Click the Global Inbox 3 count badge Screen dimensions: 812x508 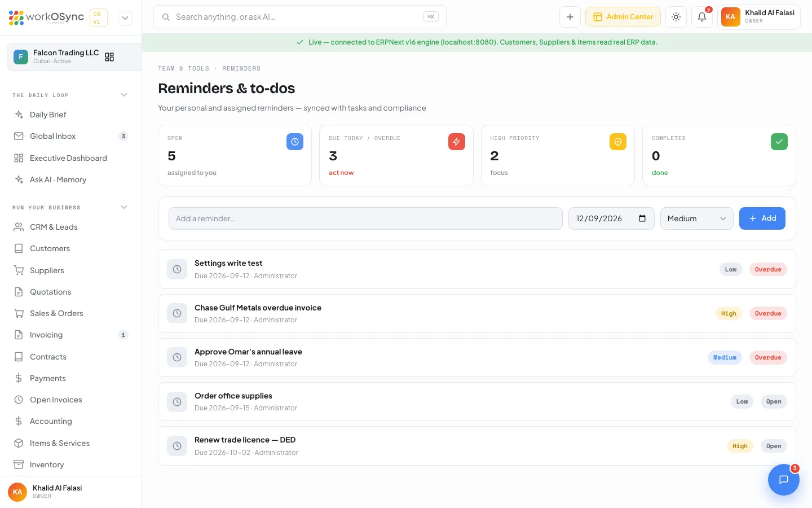(x=123, y=136)
